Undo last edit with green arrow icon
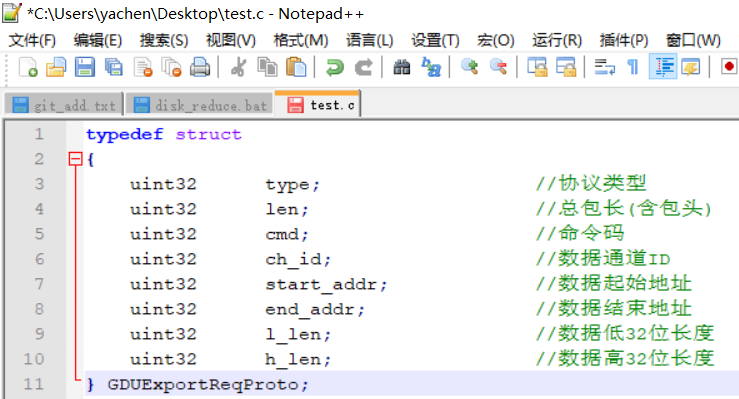Viewport: 739px width, 399px height. [x=335, y=67]
